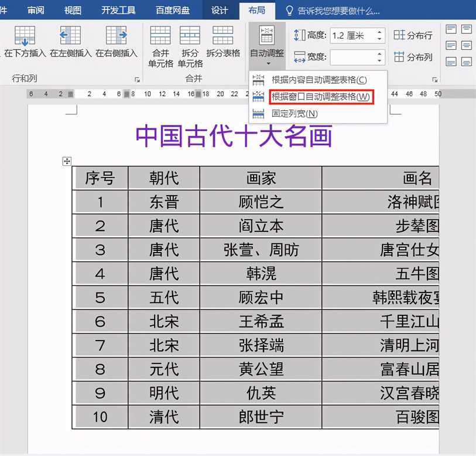476x456 pixels.
Task: Switch to the Design (设计) tab
Action: click(x=220, y=11)
